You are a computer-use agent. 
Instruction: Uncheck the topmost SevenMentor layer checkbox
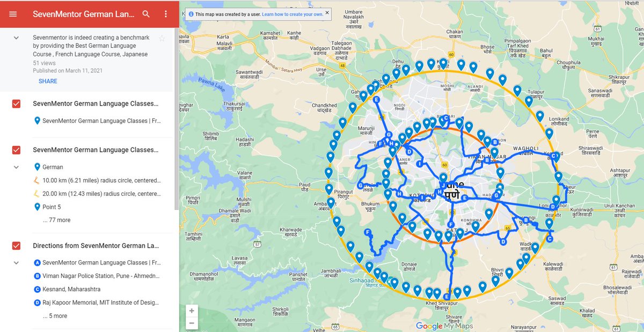16,104
